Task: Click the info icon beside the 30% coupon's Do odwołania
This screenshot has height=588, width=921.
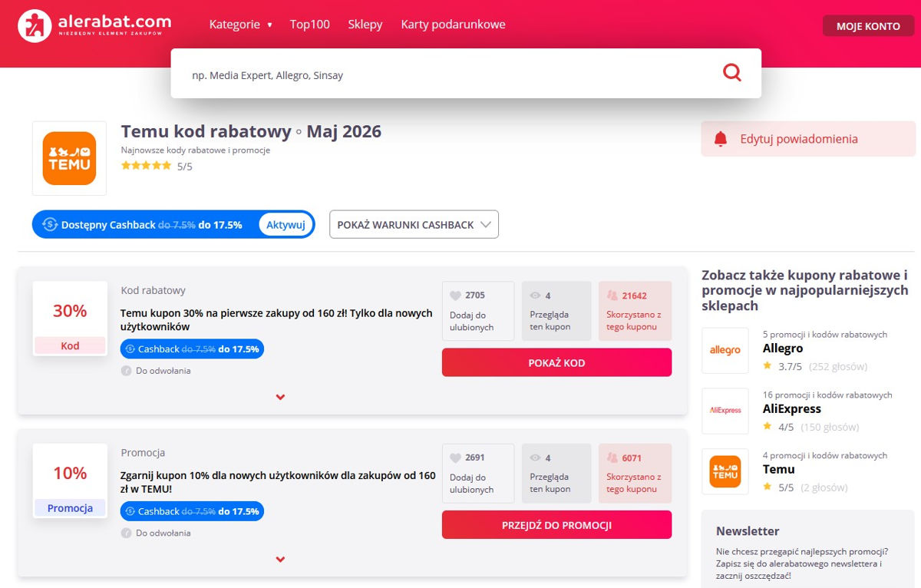Action: (127, 371)
